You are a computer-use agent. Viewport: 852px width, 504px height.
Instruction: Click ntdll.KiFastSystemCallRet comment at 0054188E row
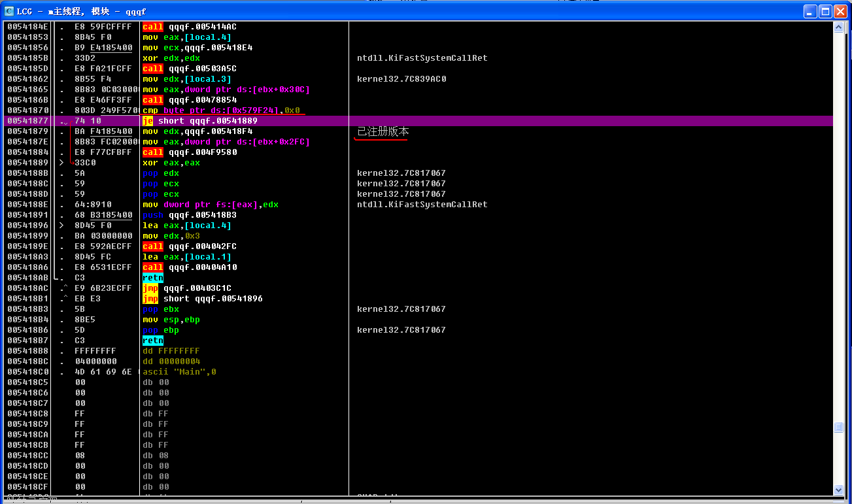coord(422,205)
